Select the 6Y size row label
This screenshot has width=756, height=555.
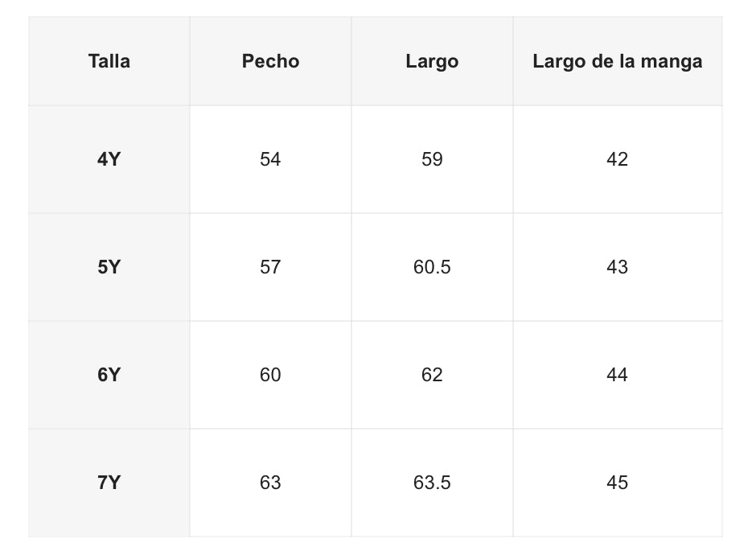click(x=109, y=375)
